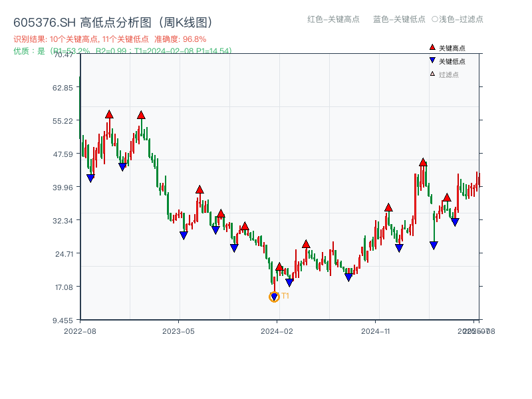Click 关键高点 text in chart legend

pyautogui.click(x=452, y=48)
